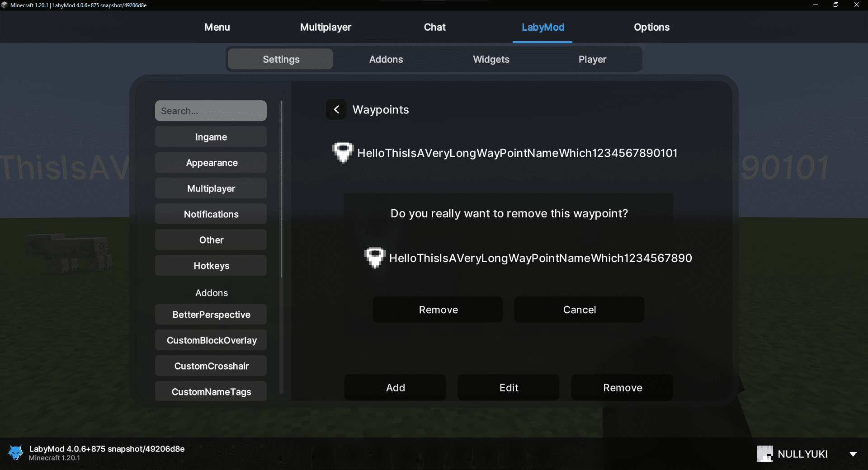
Task: Click the Edit waypoint button
Action: tap(509, 387)
